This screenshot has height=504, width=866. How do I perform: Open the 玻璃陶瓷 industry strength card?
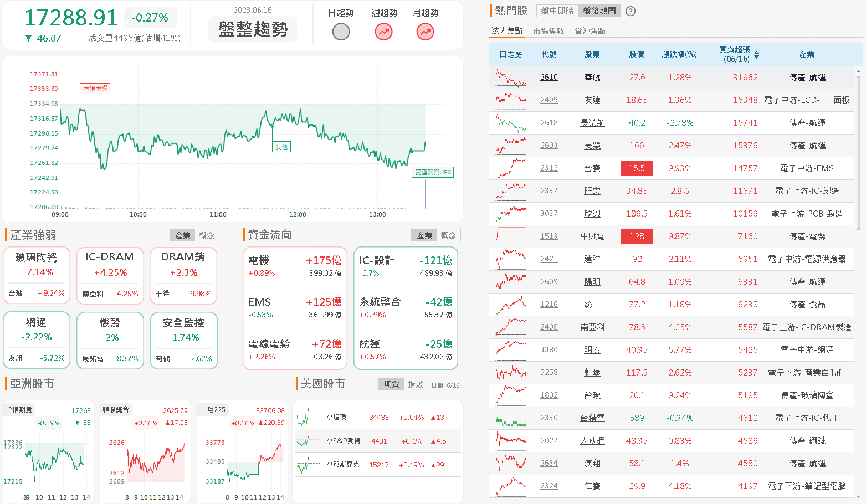pyautogui.click(x=37, y=276)
